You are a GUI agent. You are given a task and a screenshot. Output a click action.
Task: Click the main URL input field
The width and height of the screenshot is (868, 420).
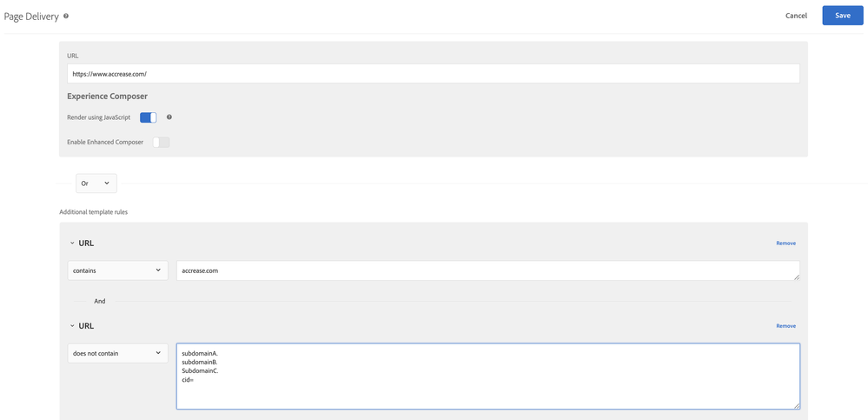(x=433, y=74)
